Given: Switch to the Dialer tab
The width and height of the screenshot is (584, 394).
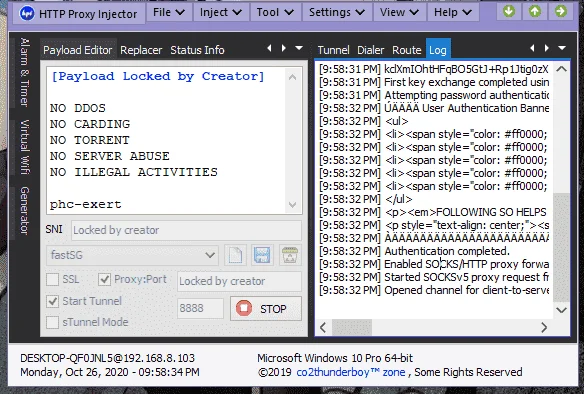Looking at the screenshot, I should pyautogui.click(x=370, y=50).
